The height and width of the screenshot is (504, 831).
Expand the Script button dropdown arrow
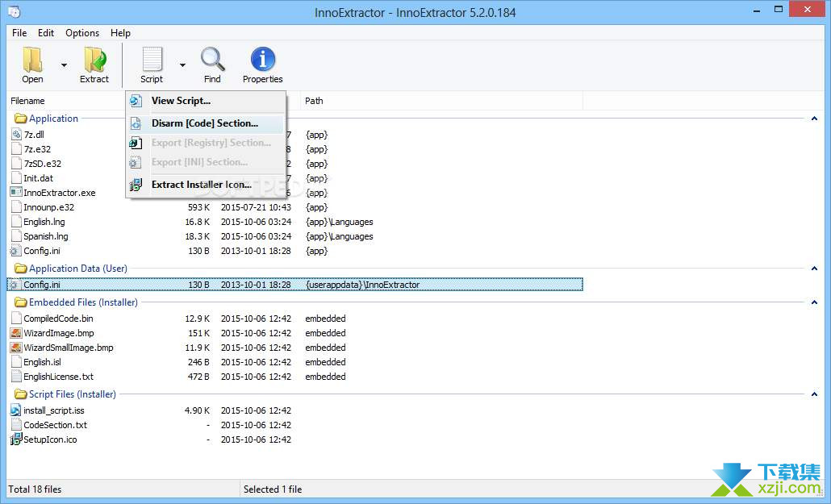click(182, 65)
